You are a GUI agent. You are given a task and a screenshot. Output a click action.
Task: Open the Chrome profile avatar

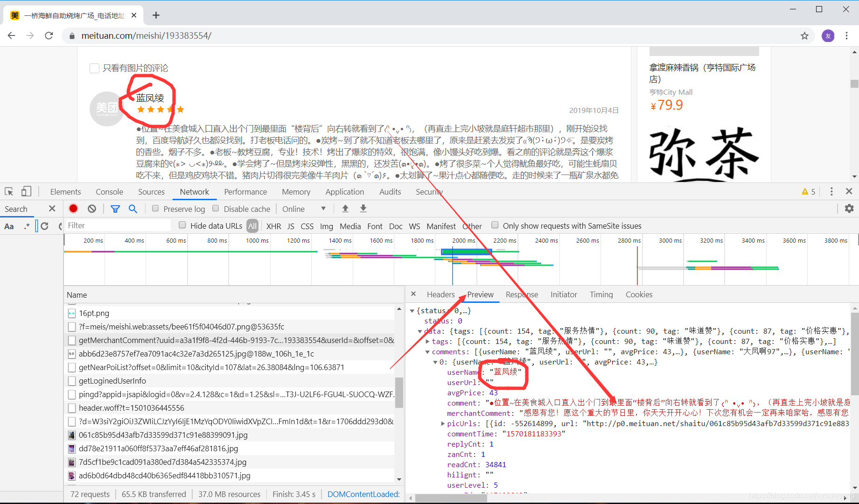click(x=828, y=36)
